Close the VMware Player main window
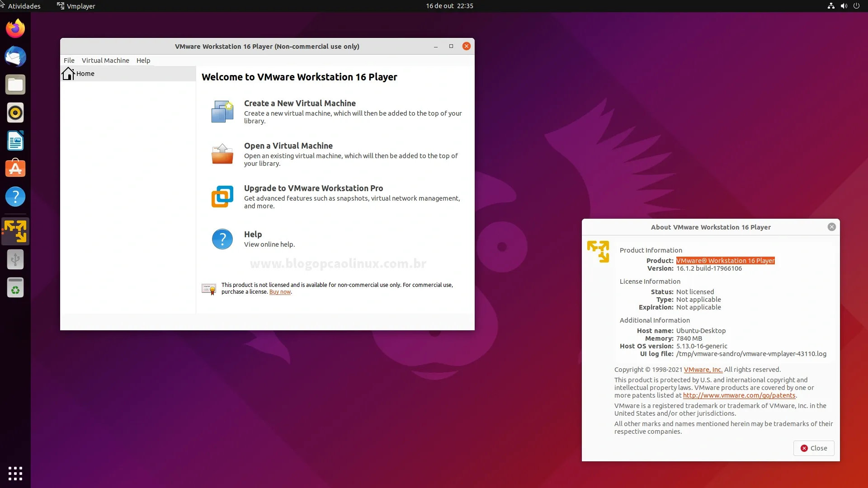This screenshot has height=488, width=868. 467,46
